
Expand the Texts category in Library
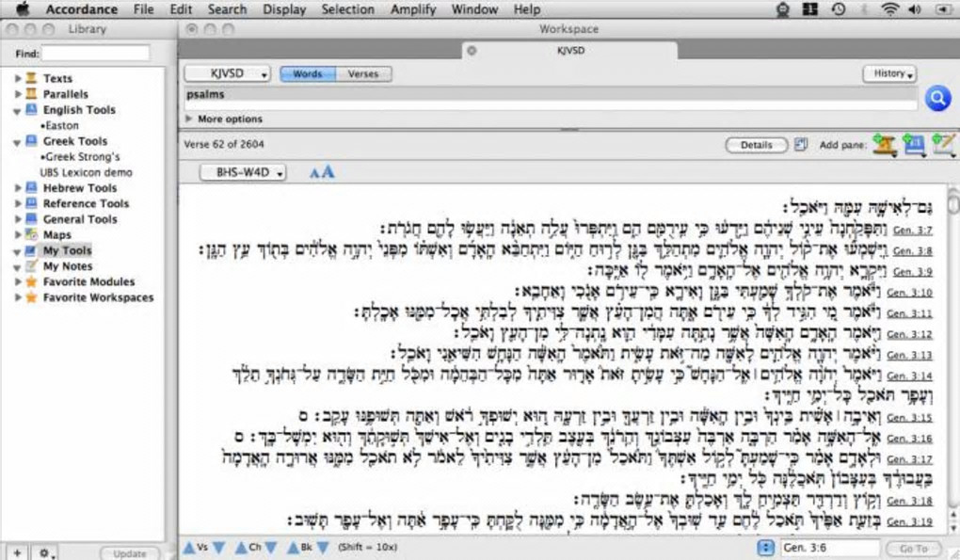coord(18,78)
